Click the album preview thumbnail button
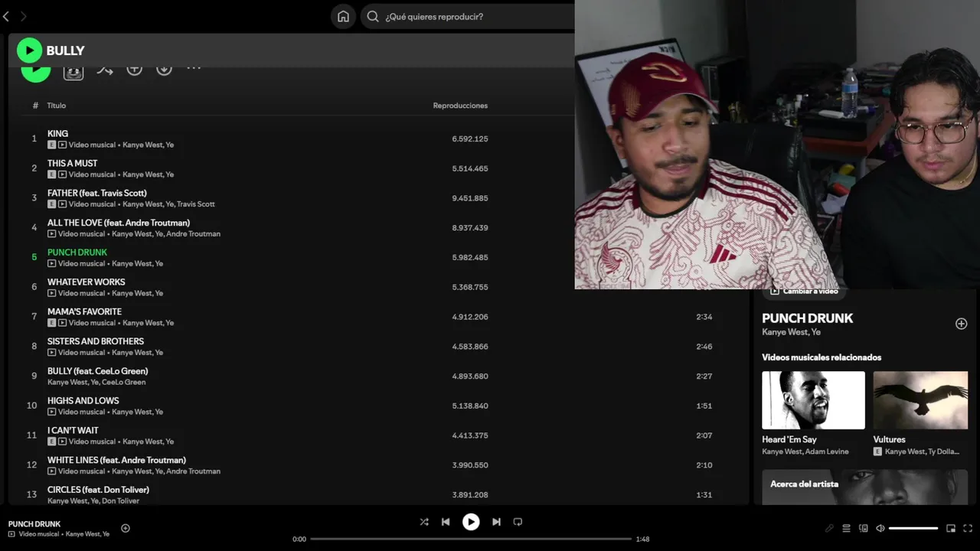This screenshot has height=551, width=980. point(73,72)
